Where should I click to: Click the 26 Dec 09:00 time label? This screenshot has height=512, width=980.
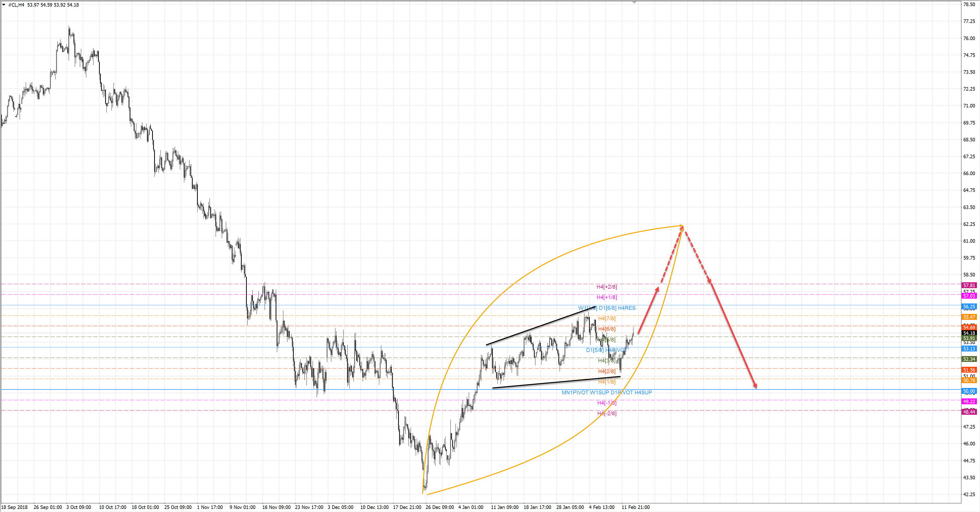(x=439, y=507)
